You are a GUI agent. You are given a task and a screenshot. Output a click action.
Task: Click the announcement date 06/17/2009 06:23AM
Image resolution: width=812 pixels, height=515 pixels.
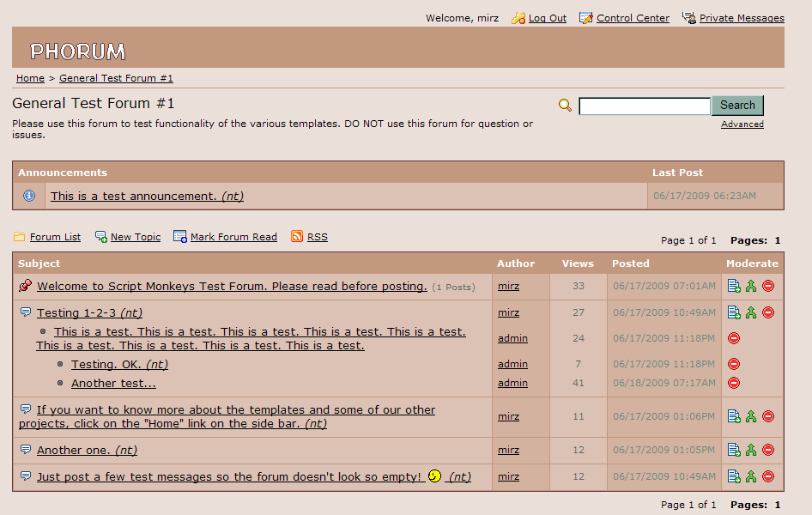(x=705, y=196)
